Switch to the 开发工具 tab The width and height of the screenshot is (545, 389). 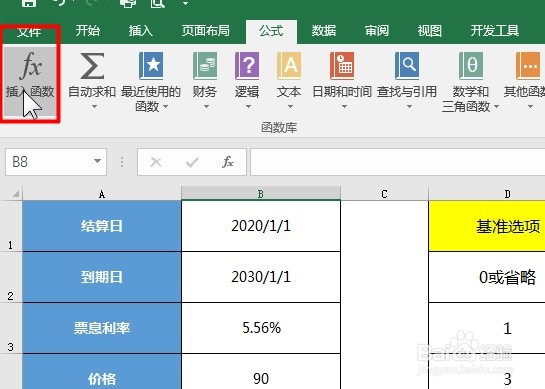(495, 31)
